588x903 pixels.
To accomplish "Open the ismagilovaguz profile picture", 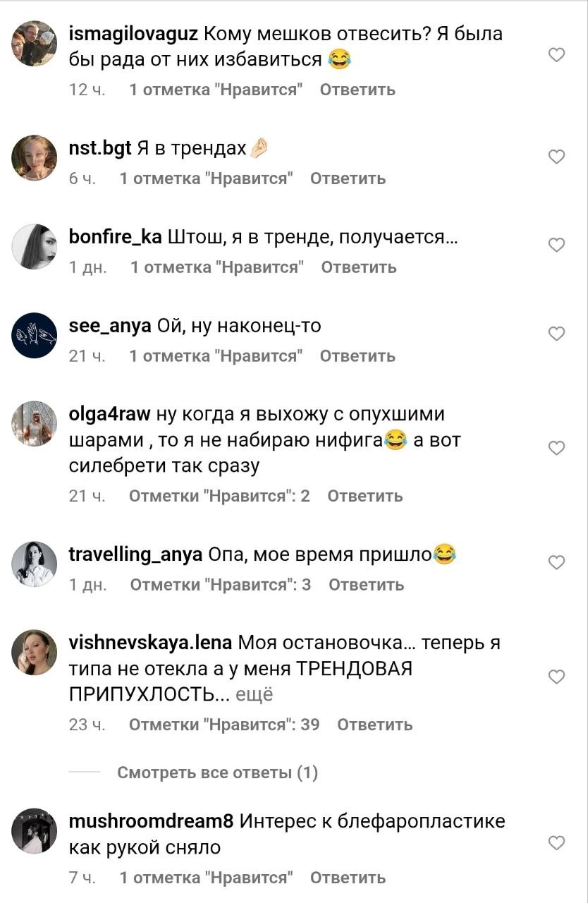I will [35, 44].
